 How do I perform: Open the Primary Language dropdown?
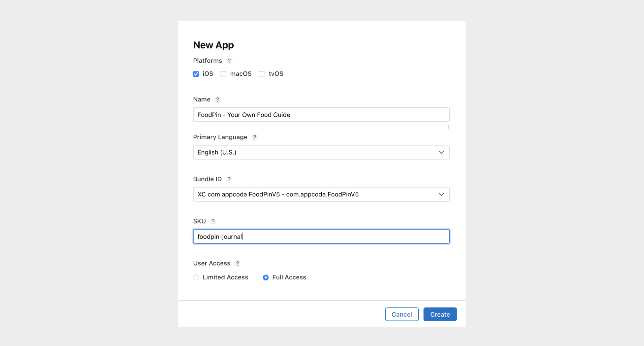click(321, 152)
